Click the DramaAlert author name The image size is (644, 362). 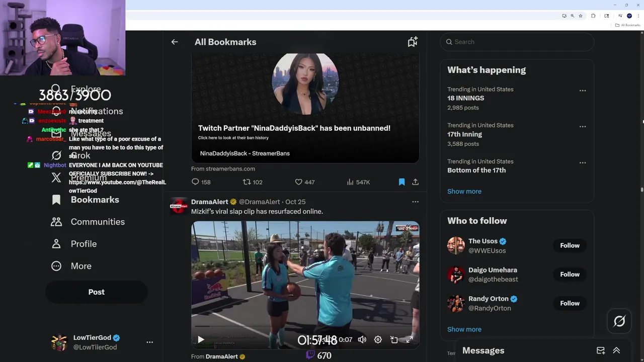(x=210, y=202)
